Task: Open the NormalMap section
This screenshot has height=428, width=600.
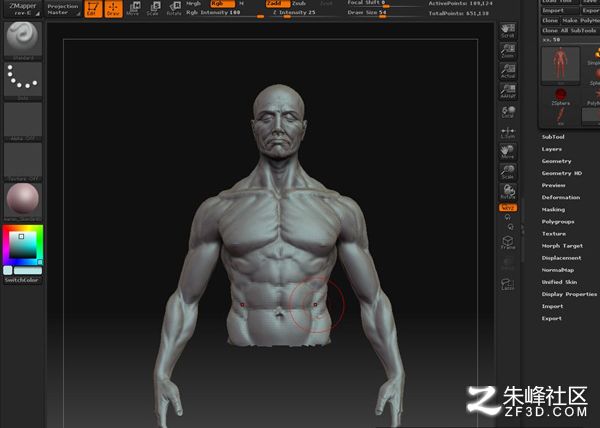Action: click(558, 270)
